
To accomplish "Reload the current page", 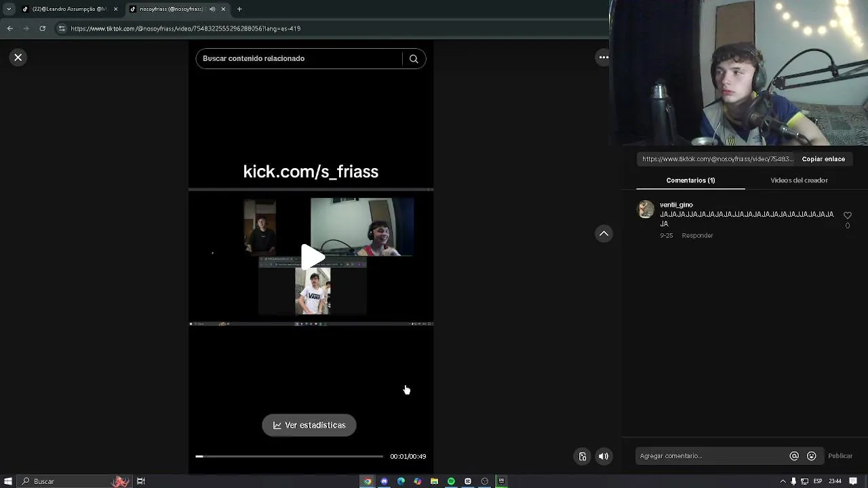I will tap(42, 28).
